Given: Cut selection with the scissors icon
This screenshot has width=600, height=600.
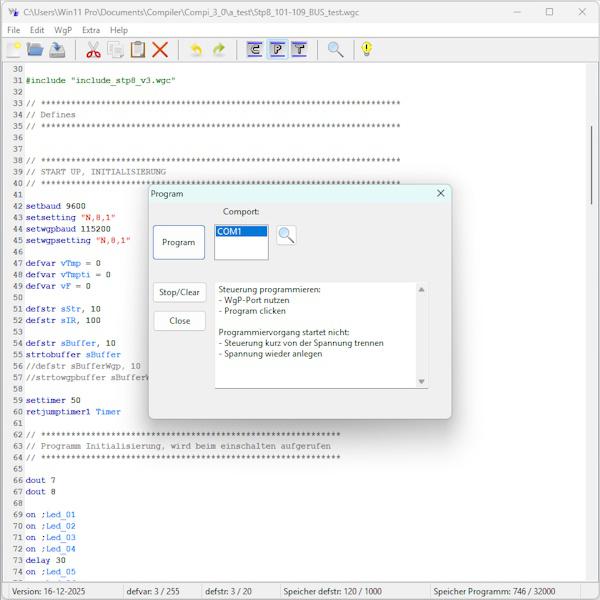Looking at the screenshot, I should click(x=93, y=49).
